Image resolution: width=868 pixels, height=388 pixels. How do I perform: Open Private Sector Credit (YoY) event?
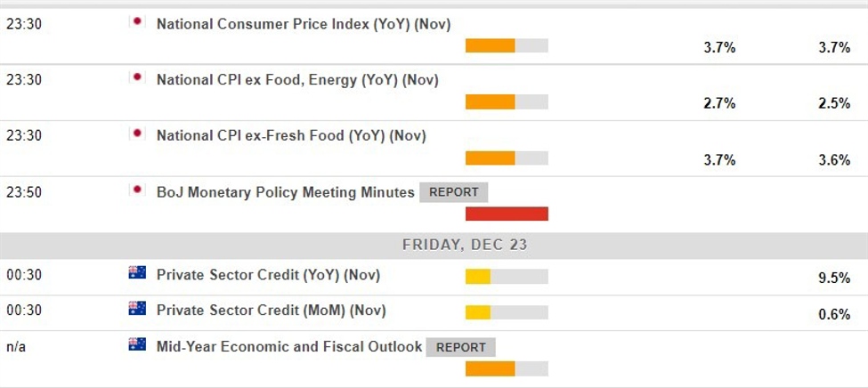pos(268,275)
